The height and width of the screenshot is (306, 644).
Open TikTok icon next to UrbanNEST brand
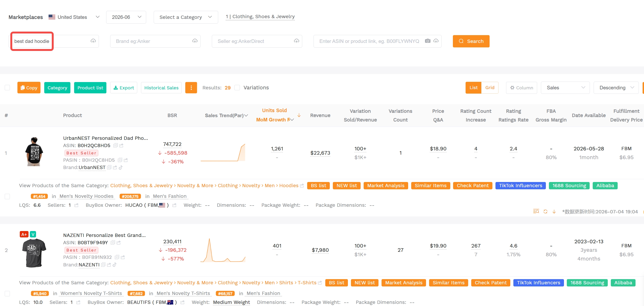pos(121,168)
